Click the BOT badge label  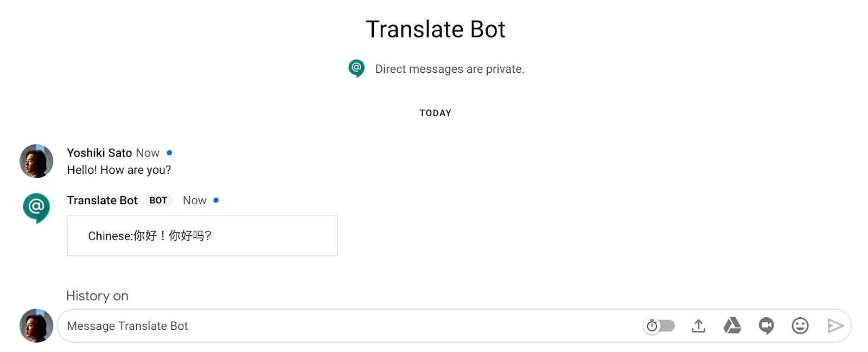(x=158, y=200)
